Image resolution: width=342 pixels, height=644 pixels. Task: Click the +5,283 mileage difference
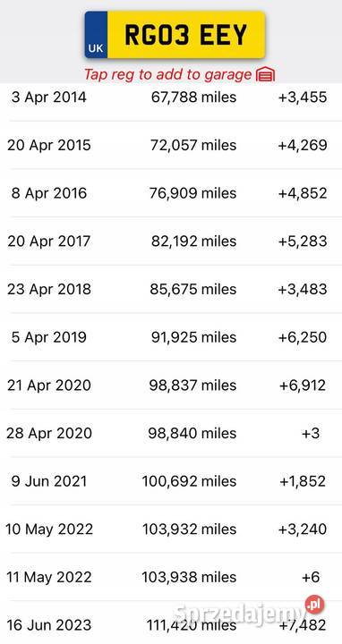303,241
